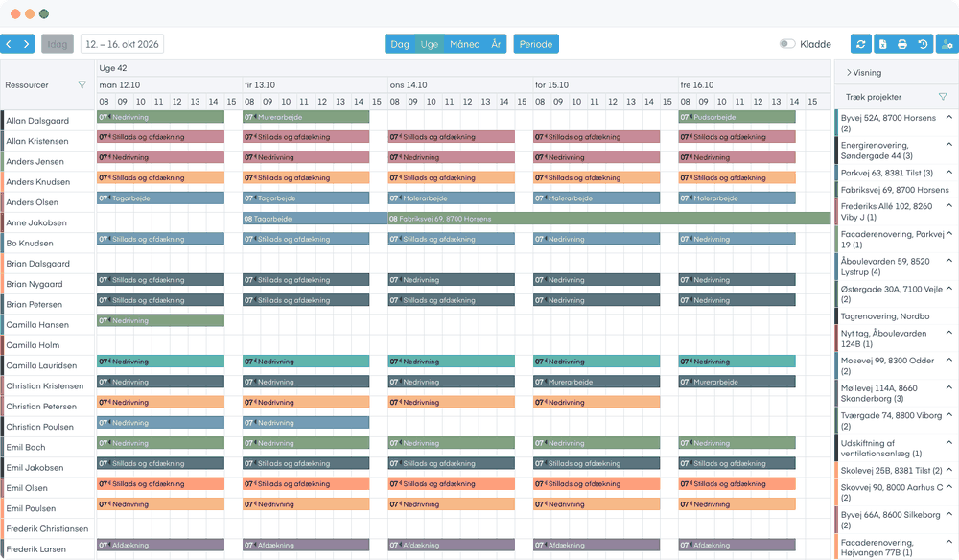Collapse the Parkvej 63, 8381 Tilst project
The height and width of the screenshot is (560, 959).
tap(948, 173)
